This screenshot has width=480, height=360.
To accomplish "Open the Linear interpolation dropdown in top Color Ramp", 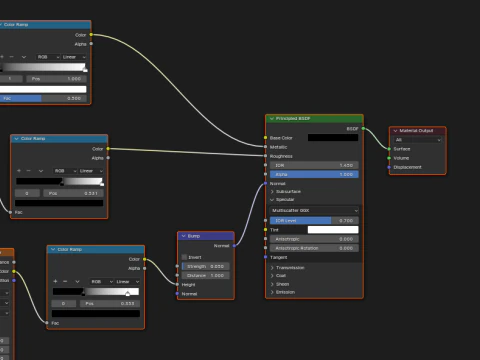I will tap(74, 57).
